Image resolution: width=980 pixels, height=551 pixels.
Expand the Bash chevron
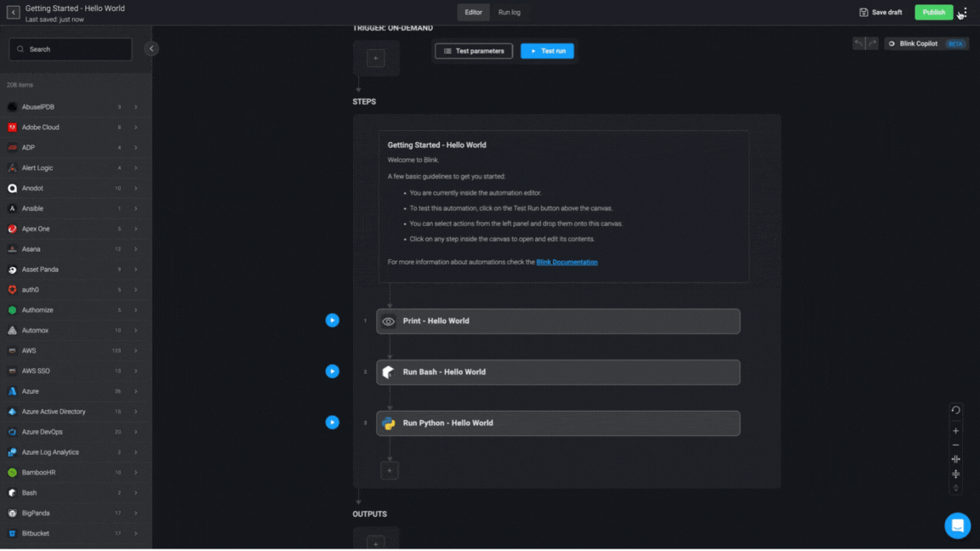[x=135, y=493]
